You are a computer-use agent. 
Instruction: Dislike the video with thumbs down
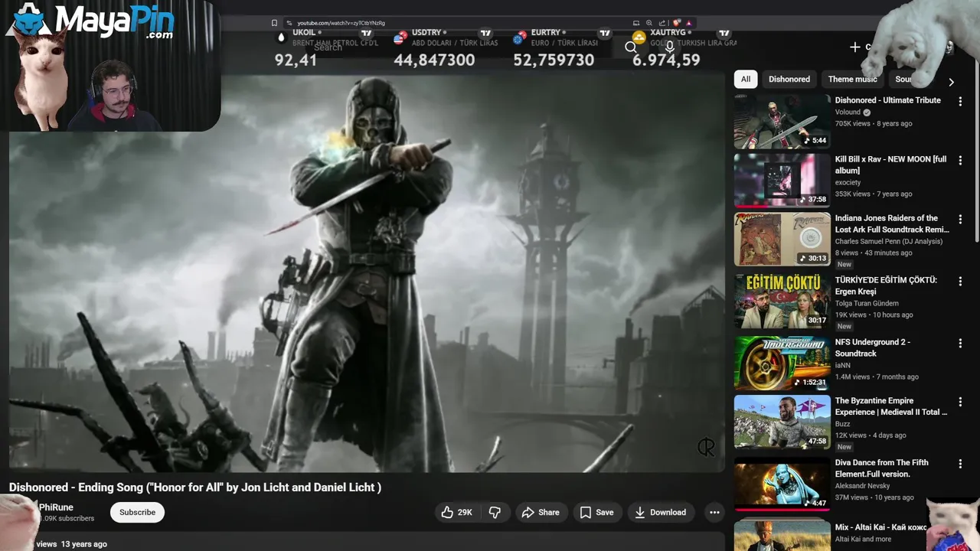point(495,512)
